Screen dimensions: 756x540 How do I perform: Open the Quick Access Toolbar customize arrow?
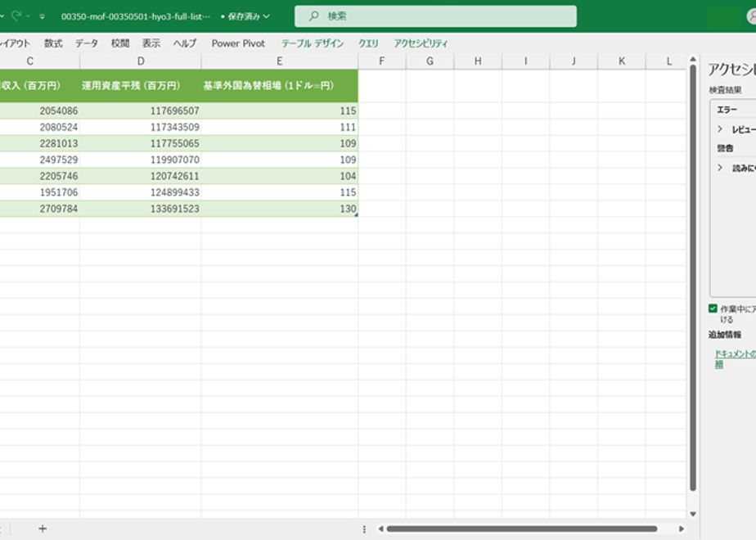[x=43, y=16]
